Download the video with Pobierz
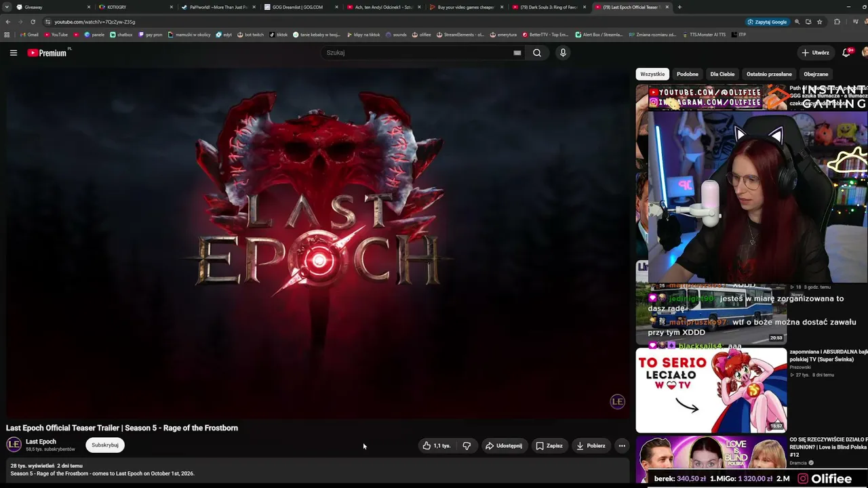The image size is (868, 488). [591, 445]
